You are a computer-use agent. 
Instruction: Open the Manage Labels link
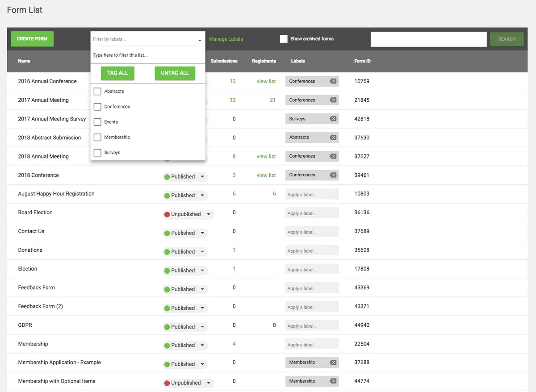[x=226, y=39]
